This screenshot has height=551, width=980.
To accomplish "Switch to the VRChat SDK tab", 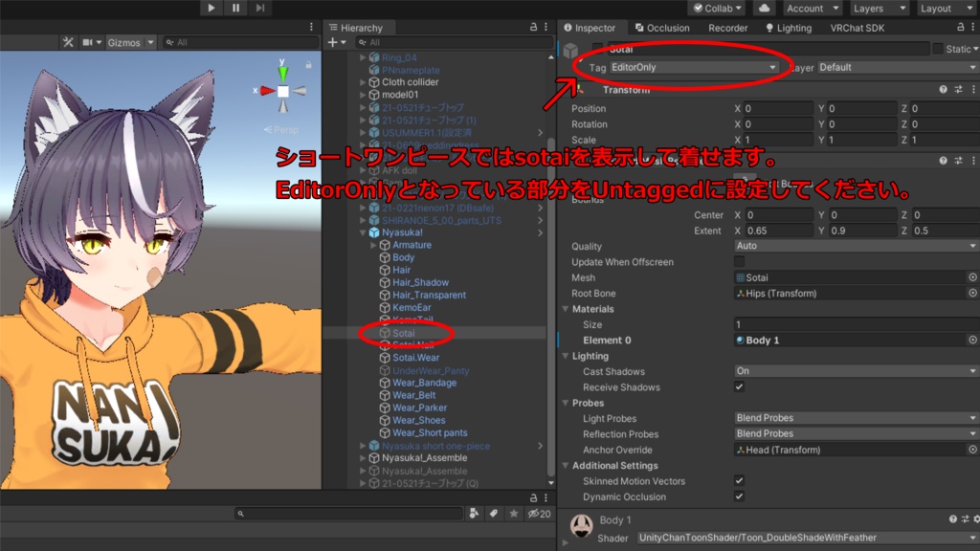I will click(x=857, y=28).
